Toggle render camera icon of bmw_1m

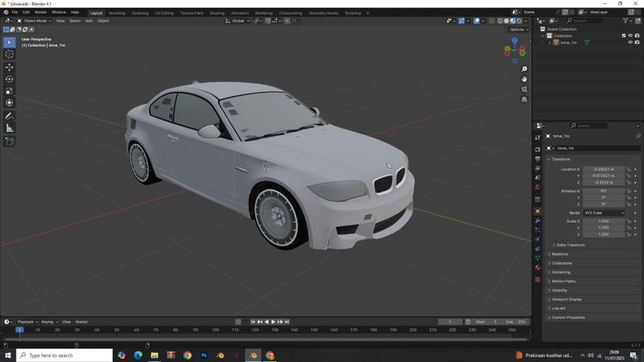pos(637,43)
